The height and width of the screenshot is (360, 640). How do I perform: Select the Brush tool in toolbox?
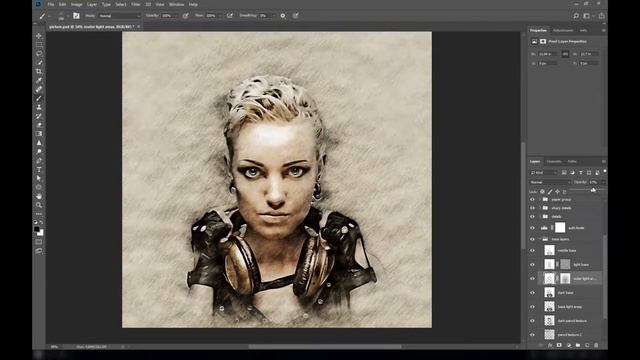[39, 98]
